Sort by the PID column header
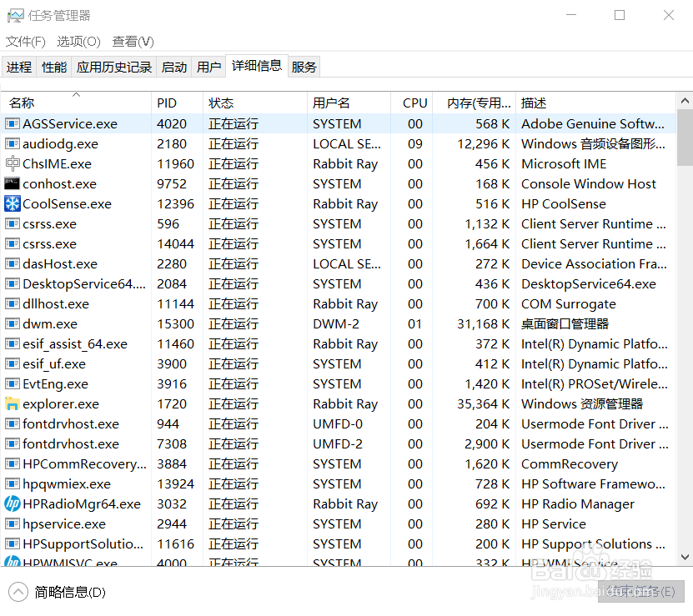The width and height of the screenshot is (693, 616). (178, 103)
